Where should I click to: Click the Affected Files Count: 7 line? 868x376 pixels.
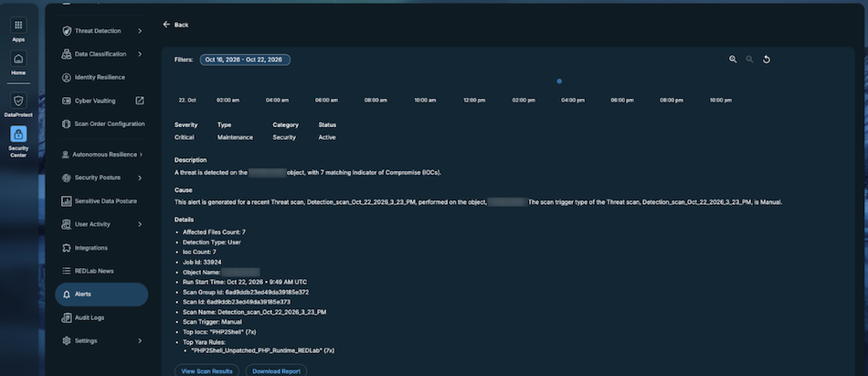coord(214,232)
